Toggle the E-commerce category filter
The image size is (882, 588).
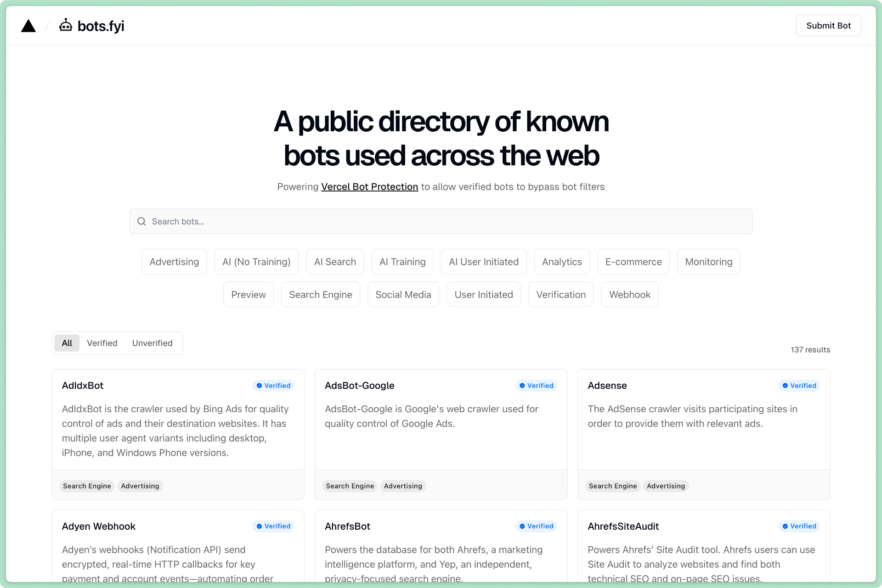coord(633,262)
